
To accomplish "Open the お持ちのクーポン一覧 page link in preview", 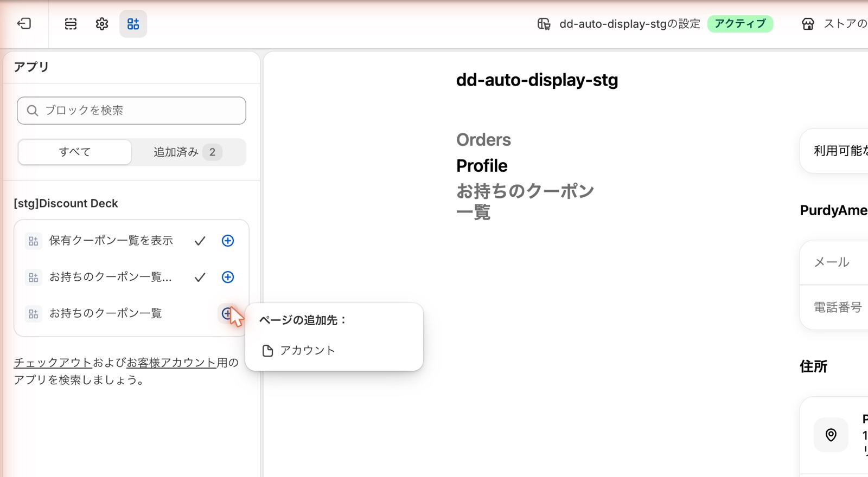I will tap(525, 201).
